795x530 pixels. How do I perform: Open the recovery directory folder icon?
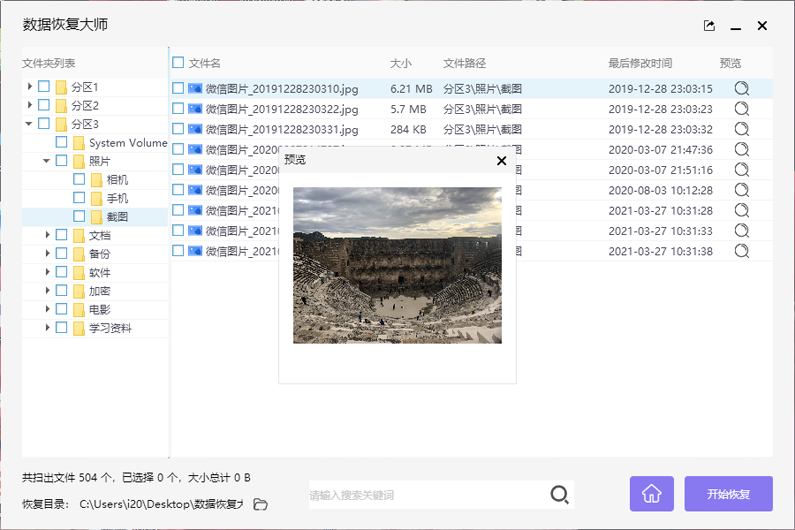260,504
